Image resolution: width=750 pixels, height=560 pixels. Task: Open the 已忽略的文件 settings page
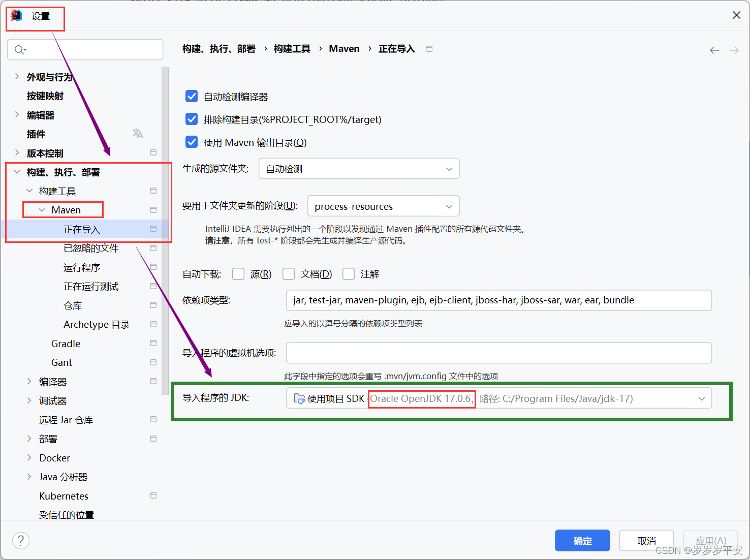click(x=91, y=248)
